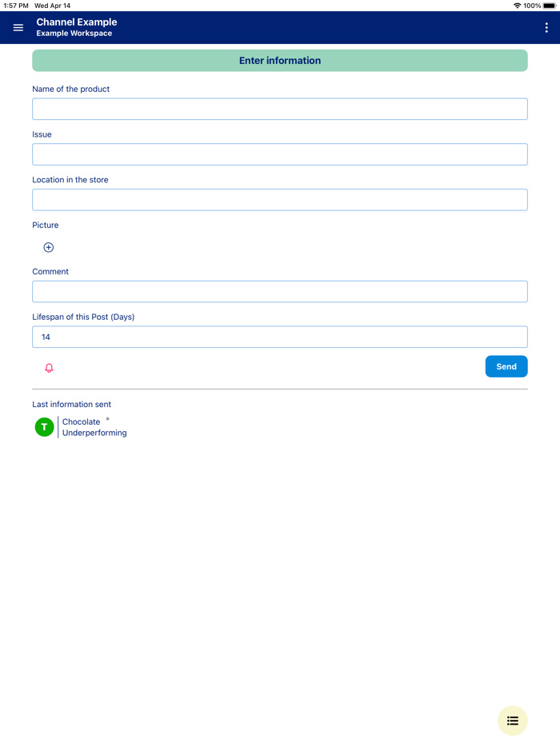Image resolution: width=560 pixels, height=747 pixels.
Task: Select the Example Workspace subtitle
Action: (x=74, y=34)
